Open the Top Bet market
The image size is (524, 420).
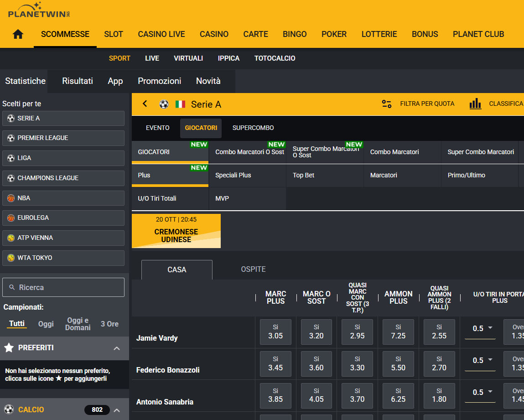tap(325, 176)
